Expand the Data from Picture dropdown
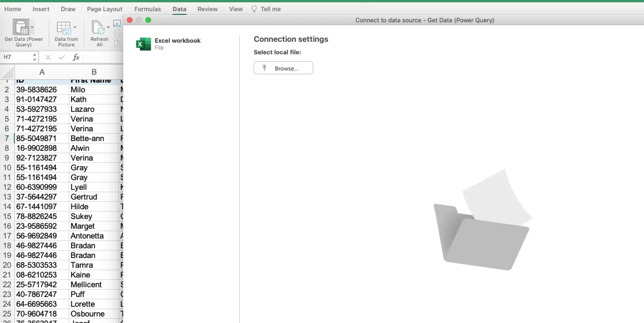The image size is (644, 323). (75, 27)
